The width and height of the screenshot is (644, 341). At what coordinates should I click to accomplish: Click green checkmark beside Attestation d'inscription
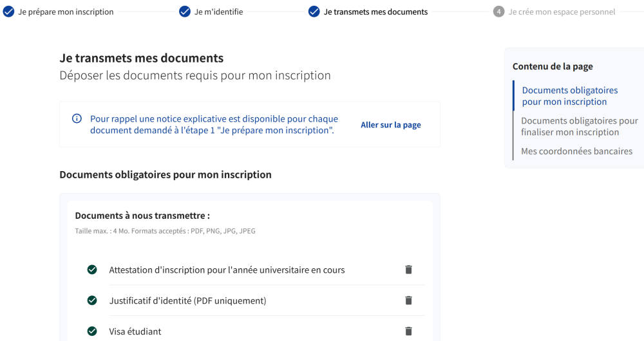[x=92, y=270]
